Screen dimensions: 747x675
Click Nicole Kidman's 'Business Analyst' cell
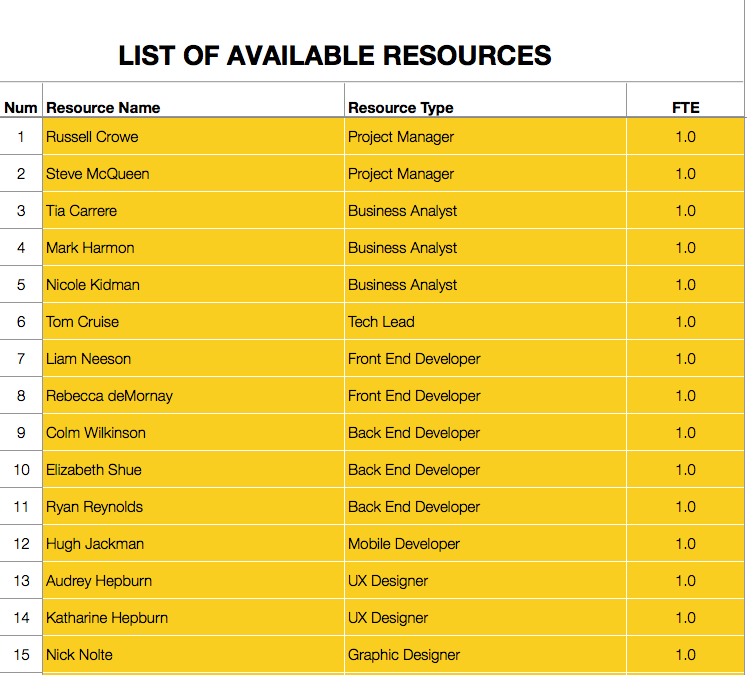tap(485, 285)
